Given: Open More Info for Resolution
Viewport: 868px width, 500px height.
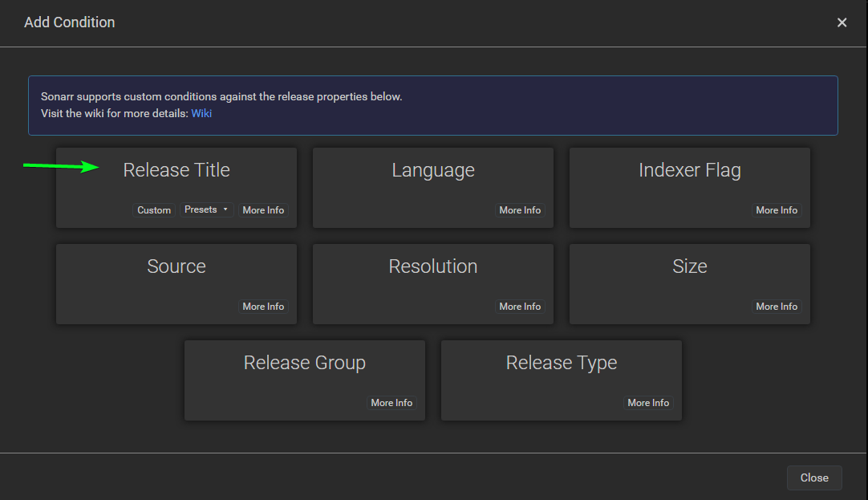Looking at the screenshot, I should point(520,306).
